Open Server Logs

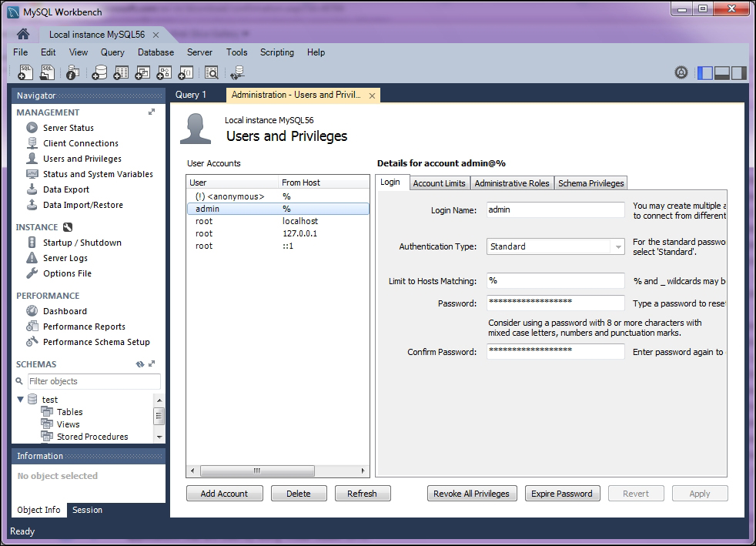[65, 258]
